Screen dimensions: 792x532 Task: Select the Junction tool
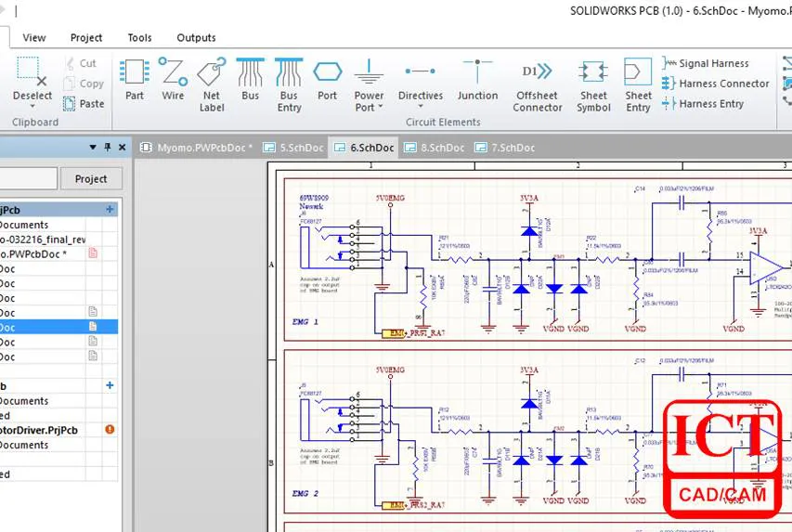477,79
